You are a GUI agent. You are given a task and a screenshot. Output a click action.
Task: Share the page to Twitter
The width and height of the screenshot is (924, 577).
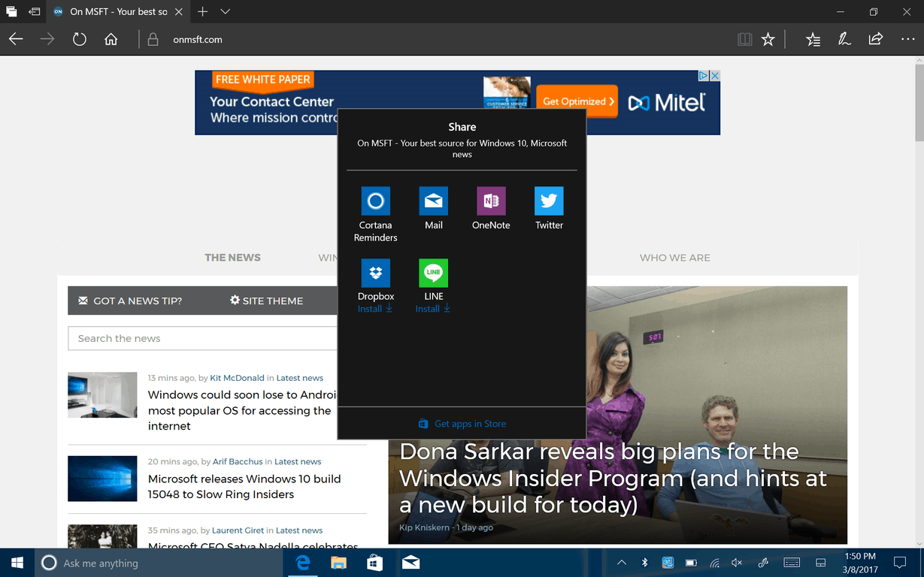tap(549, 209)
